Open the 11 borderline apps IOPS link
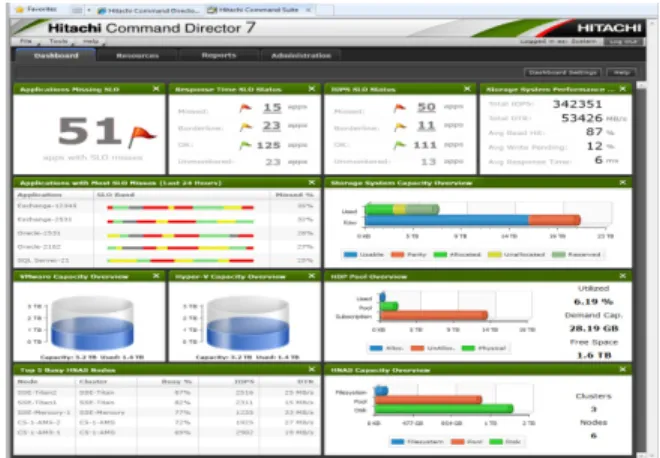 click(426, 125)
